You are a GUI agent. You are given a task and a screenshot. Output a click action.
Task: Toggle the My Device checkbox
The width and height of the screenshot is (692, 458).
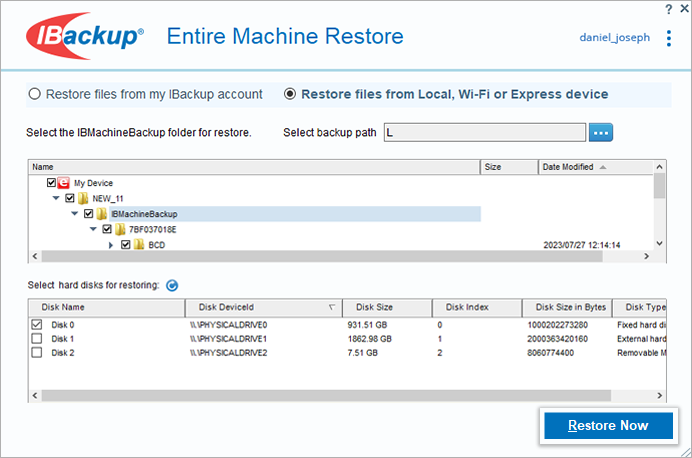coord(51,183)
